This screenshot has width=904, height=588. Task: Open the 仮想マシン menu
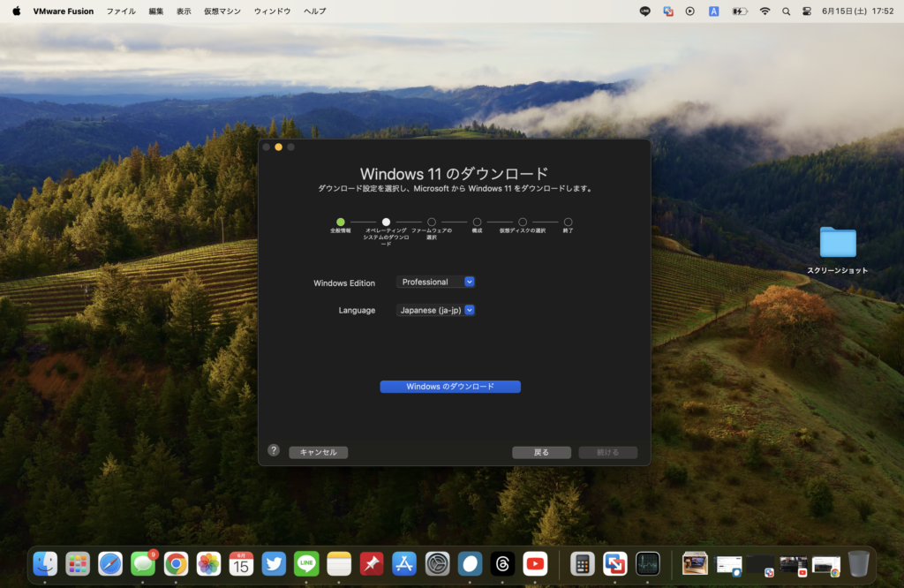click(222, 11)
